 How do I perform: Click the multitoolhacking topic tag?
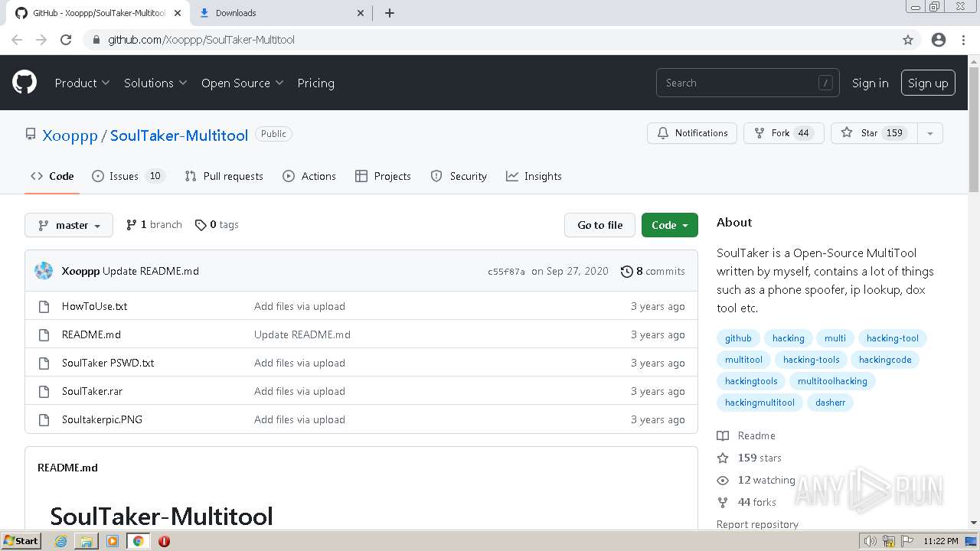point(832,381)
